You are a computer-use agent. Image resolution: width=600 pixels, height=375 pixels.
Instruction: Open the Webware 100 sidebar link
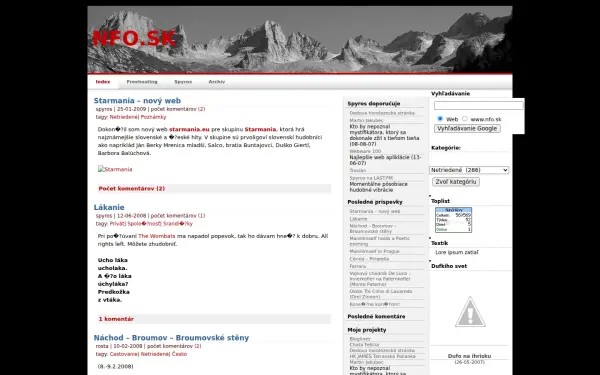(365, 151)
